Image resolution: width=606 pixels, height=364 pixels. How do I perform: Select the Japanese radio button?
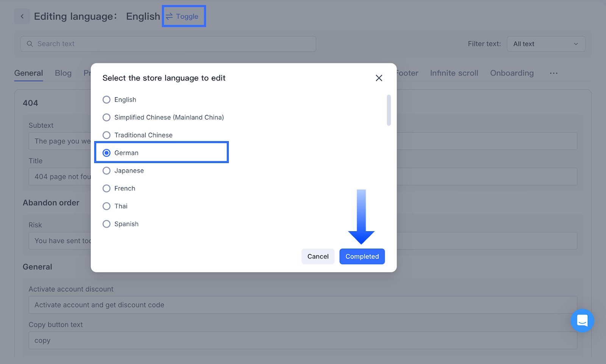(x=107, y=171)
